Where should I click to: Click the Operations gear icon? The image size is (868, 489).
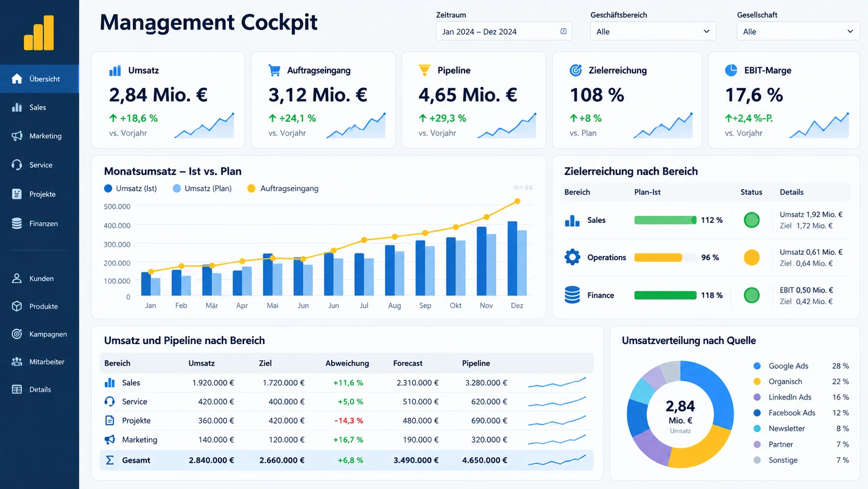(572, 257)
